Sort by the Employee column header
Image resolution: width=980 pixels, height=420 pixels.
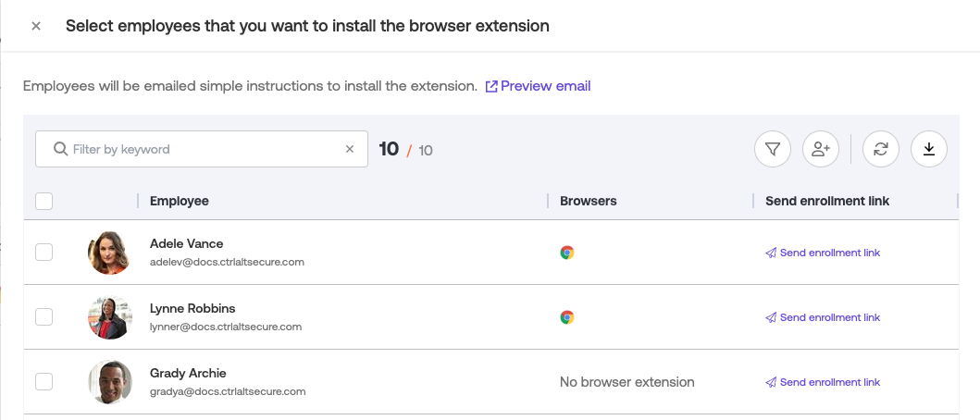pyautogui.click(x=180, y=201)
